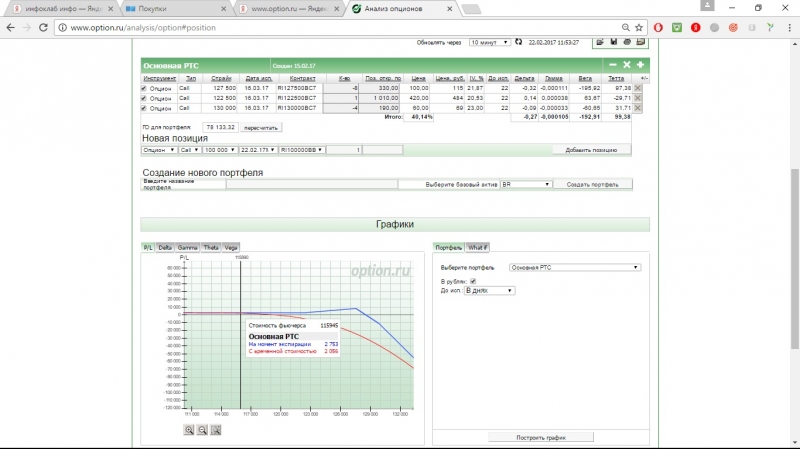
Task: Click the refresh quotes icon next to timestamp
Action: click(x=518, y=42)
